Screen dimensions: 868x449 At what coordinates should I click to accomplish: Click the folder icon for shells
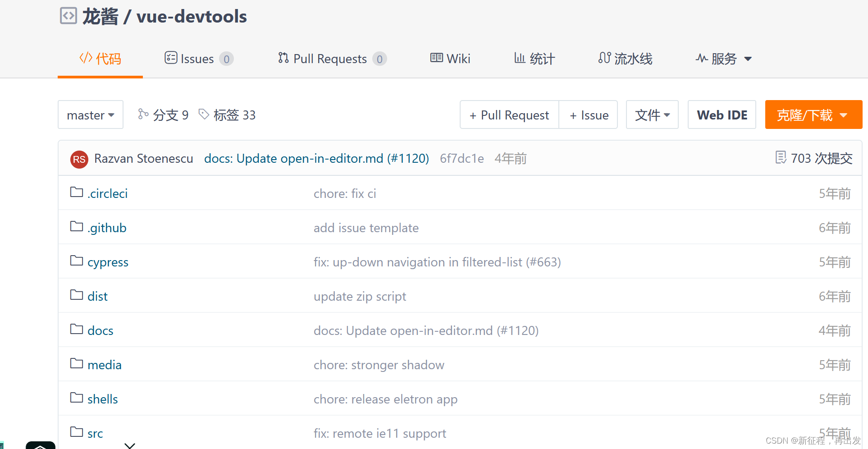tap(77, 398)
